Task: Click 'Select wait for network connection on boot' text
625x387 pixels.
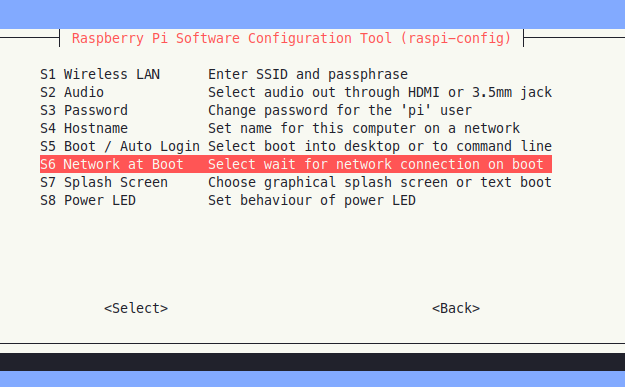Action: [x=376, y=164]
